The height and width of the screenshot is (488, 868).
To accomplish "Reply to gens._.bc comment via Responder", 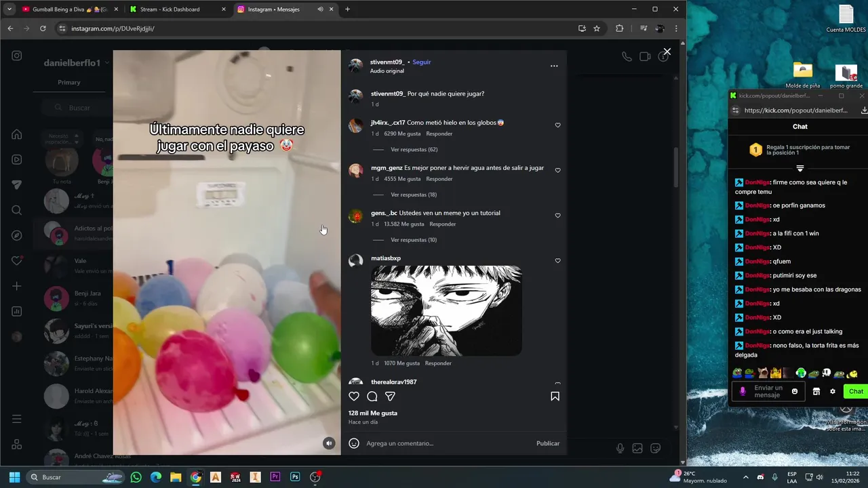I will pos(443,224).
